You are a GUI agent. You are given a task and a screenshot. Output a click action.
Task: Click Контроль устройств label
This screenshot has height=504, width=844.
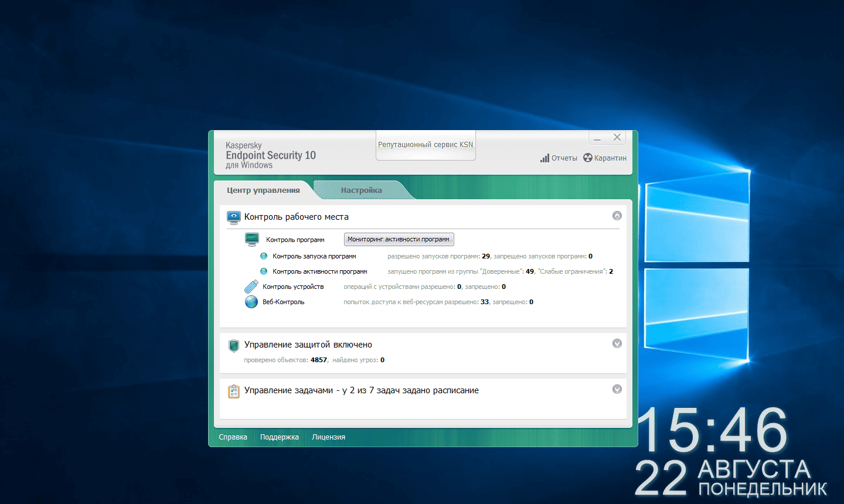[293, 287]
